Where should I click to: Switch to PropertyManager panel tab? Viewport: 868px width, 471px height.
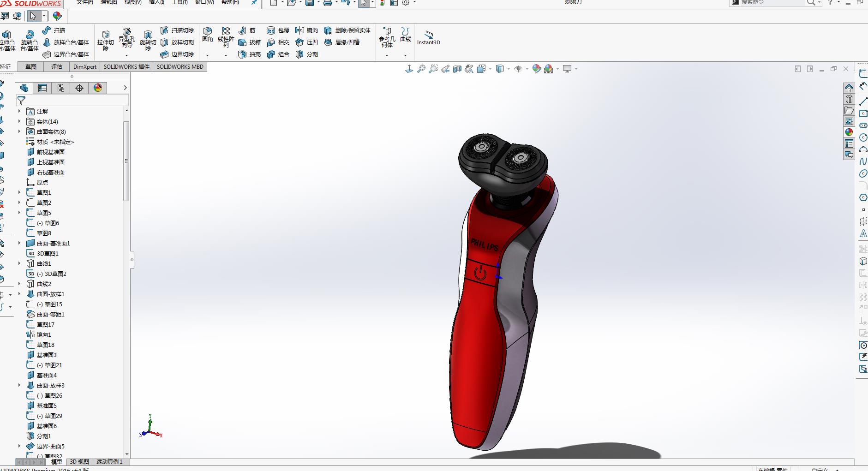(x=42, y=88)
